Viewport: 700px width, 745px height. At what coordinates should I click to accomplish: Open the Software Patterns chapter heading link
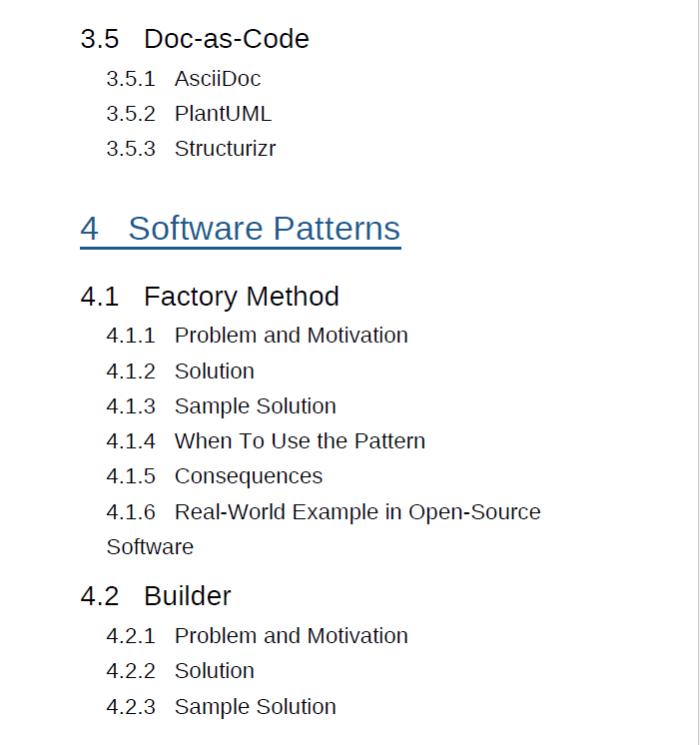coord(264,229)
